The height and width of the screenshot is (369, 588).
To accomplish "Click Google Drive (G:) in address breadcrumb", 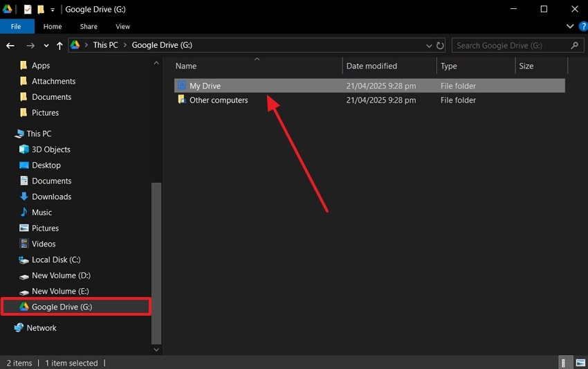I will [x=162, y=45].
